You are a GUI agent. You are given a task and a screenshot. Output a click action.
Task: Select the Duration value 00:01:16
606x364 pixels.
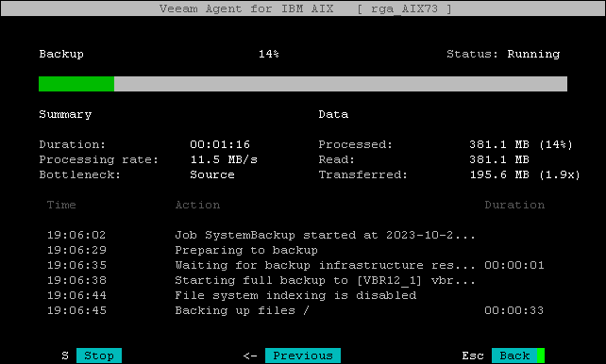pyautogui.click(x=220, y=144)
